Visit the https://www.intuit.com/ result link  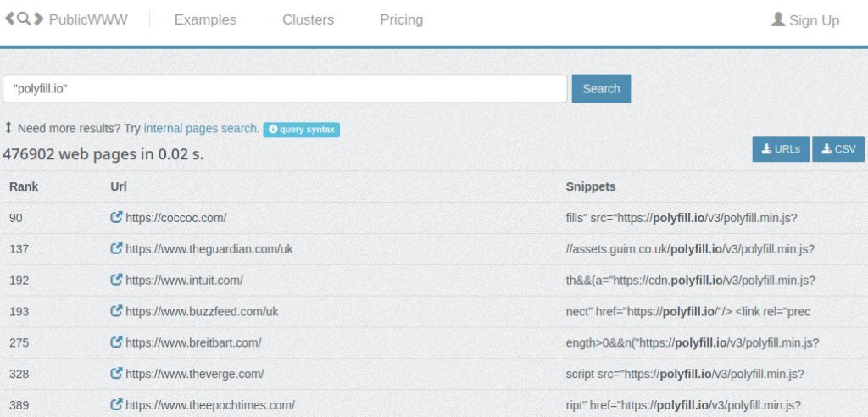[184, 280]
